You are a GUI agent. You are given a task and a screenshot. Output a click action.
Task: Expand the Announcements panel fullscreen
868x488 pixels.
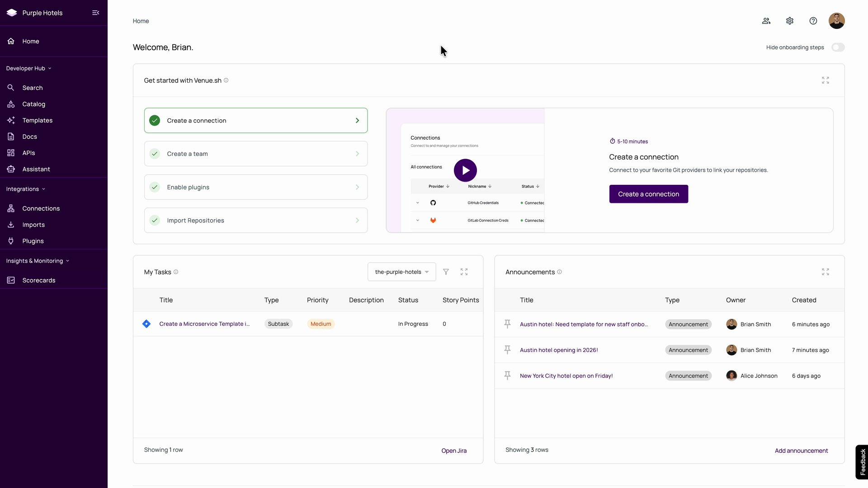point(825,272)
